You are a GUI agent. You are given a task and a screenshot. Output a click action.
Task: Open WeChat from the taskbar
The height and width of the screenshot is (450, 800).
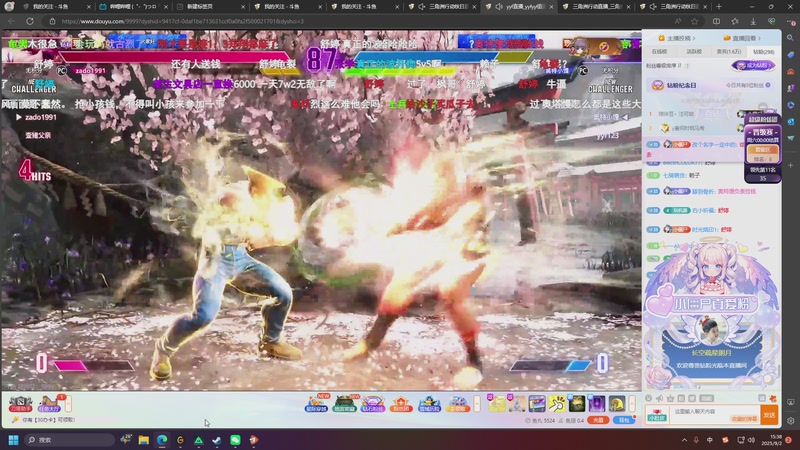click(x=235, y=440)
